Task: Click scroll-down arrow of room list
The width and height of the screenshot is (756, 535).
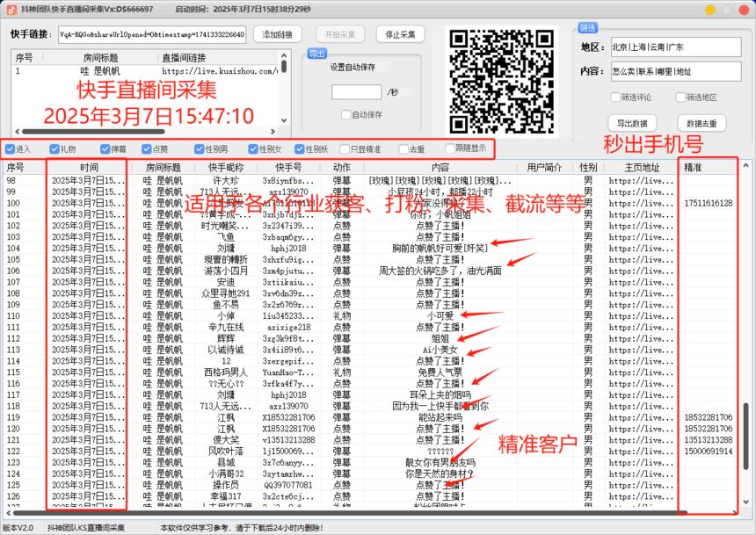Action: [x=284, y=120]
